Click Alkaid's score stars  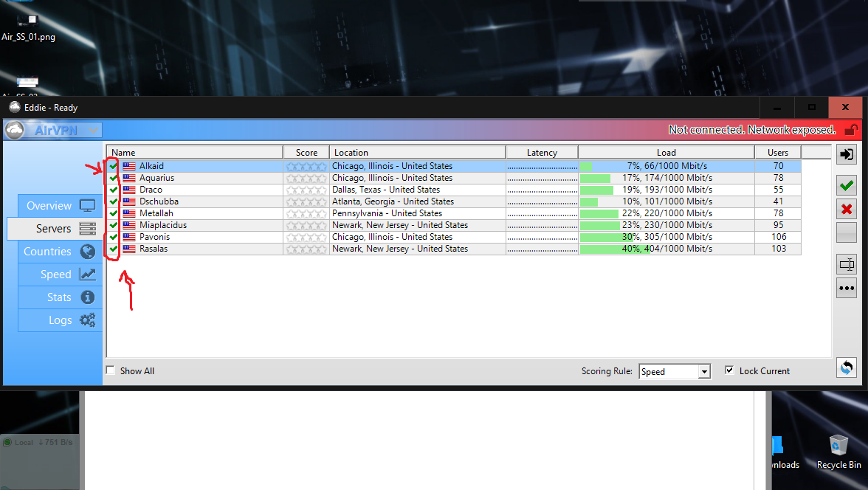pyautogui.click(x=306, y=166)
